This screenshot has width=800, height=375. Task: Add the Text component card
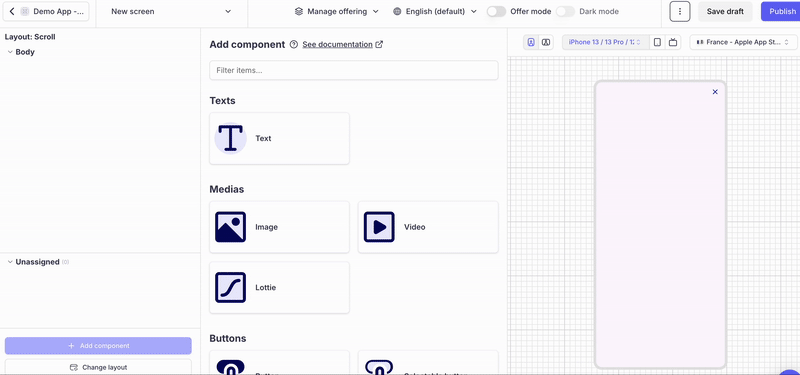280,138
